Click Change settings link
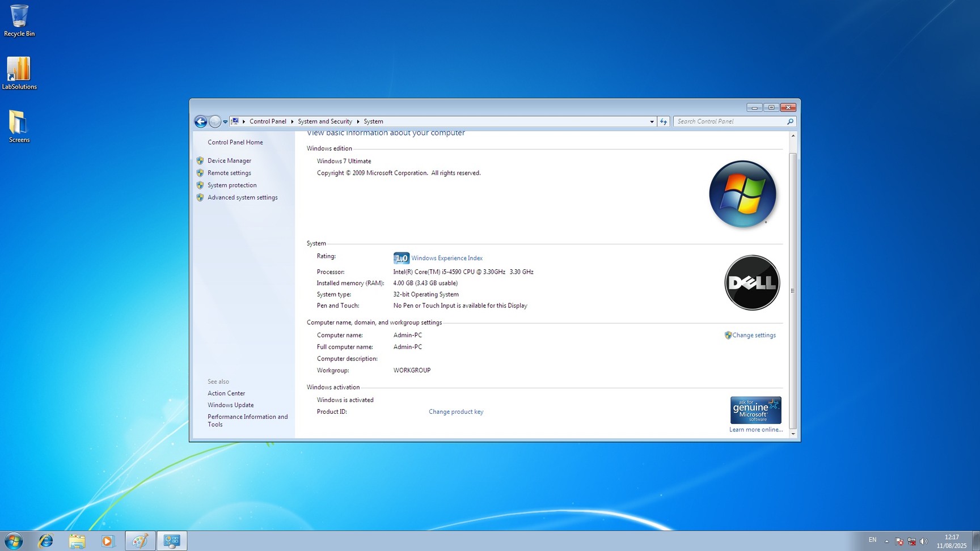The image size is (980, 551). 754,335
